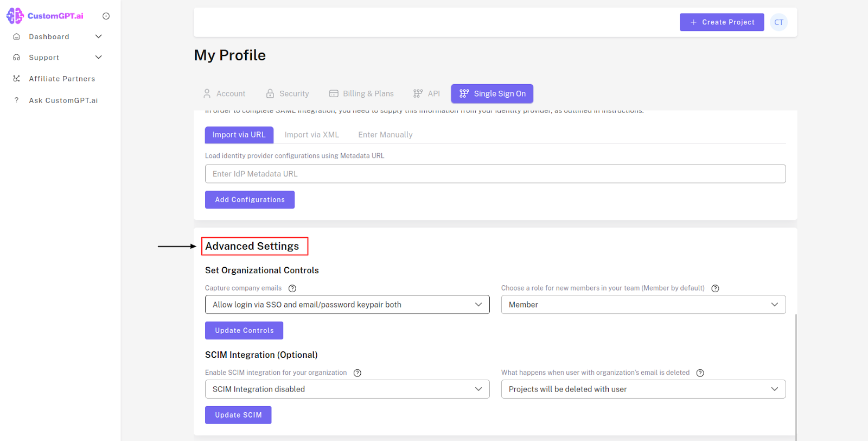This screenshot has width=868, height=441.
Task: Click the Update Controls button
Action: (244, 331)
